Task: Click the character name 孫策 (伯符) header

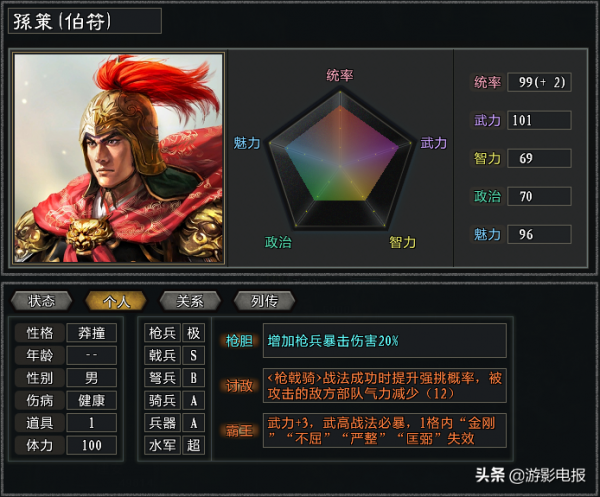Action: (x=84, y=21)
